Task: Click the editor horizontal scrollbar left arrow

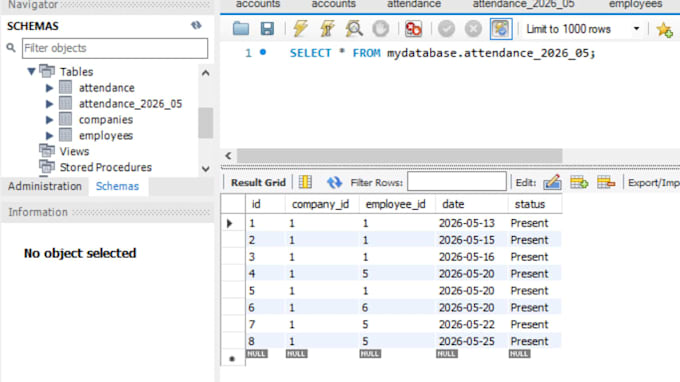Action: [x=229, y=155]
